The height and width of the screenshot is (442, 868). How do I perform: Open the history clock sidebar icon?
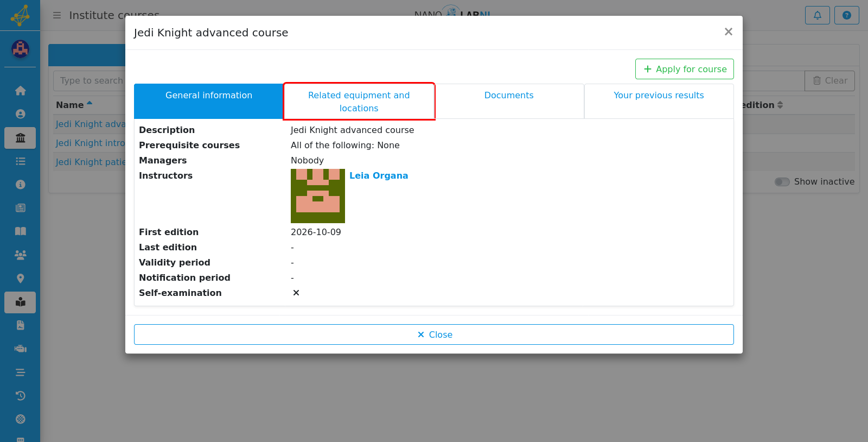20,396
